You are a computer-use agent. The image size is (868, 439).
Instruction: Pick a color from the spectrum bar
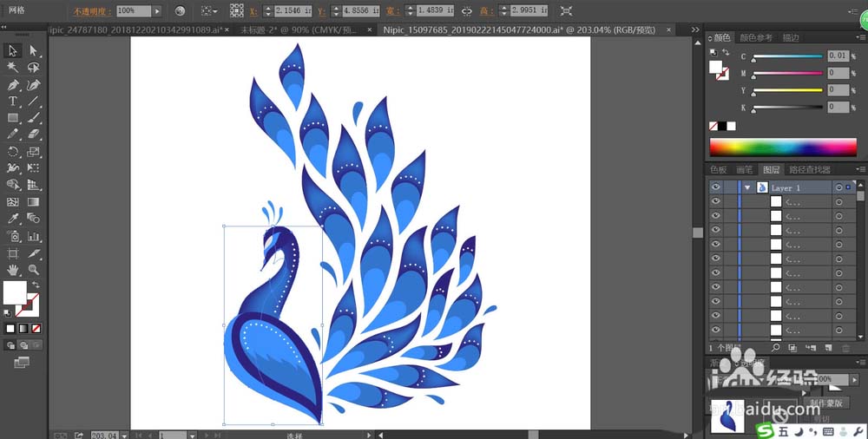[783, 147]
